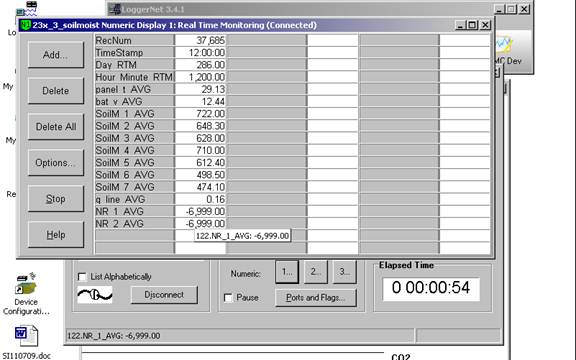576x360 pixels.
Task: Select the SoilM_5_AVG label cell
Action: (x=134, y=162)
